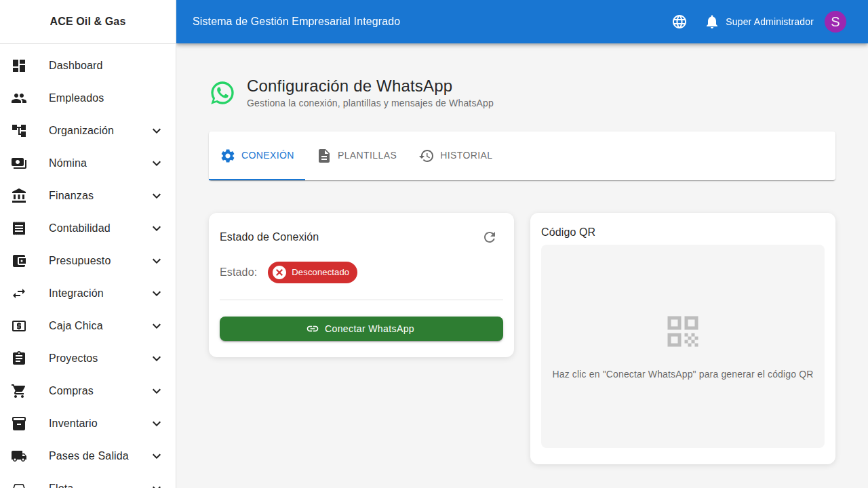Screen dimensions: 868x488
Task: Open the language globe icon
Action: click(679, 21)
